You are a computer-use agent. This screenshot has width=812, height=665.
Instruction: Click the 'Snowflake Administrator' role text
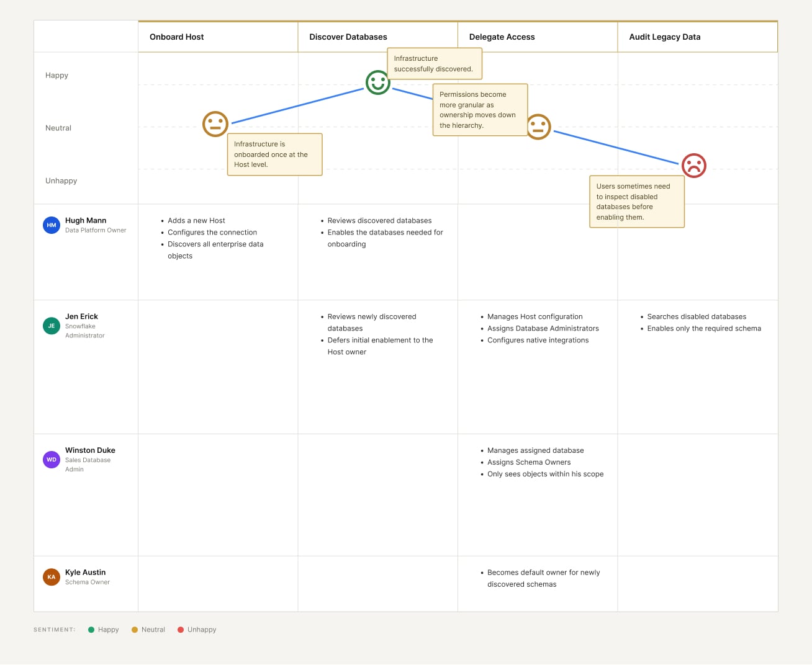click(x=85, y=331)
